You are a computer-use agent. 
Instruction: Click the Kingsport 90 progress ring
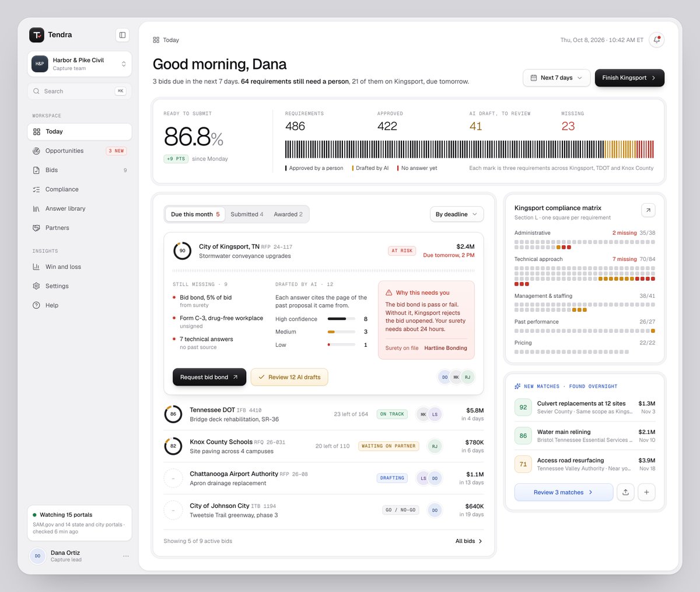pyautogui.click(x=183, y=251)
